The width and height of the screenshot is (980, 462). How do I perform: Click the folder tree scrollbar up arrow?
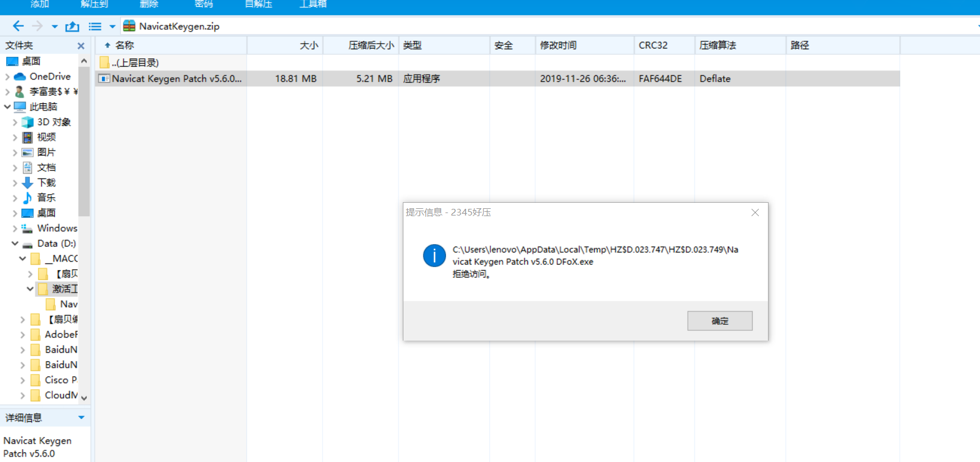click(84, 61)
